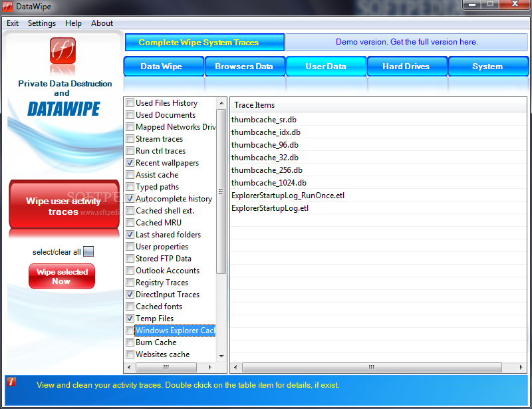Select thumbcache_idx.db trace item
Screen dimensions: 532x409
point(378,132)
